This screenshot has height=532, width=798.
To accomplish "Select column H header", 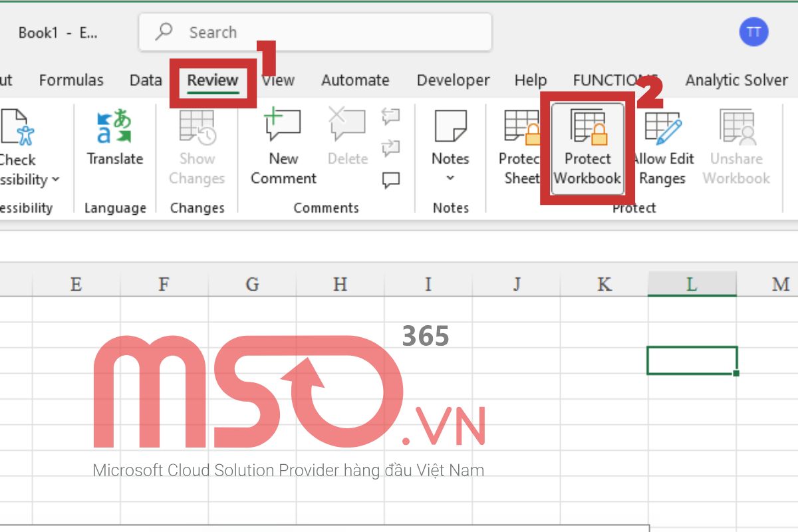I will point(340,285).
